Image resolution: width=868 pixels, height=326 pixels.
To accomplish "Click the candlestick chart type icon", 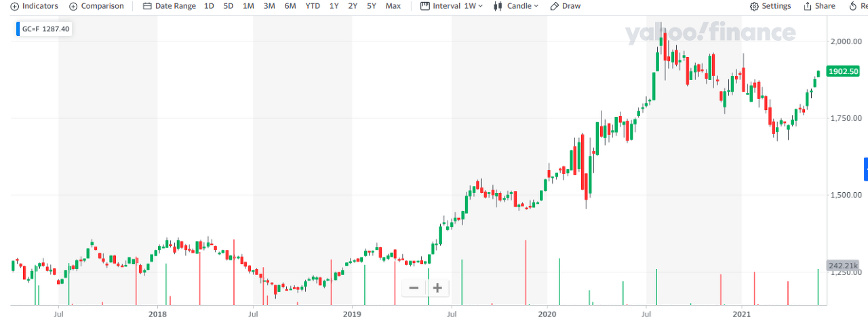I will click(x=498, y=6).
